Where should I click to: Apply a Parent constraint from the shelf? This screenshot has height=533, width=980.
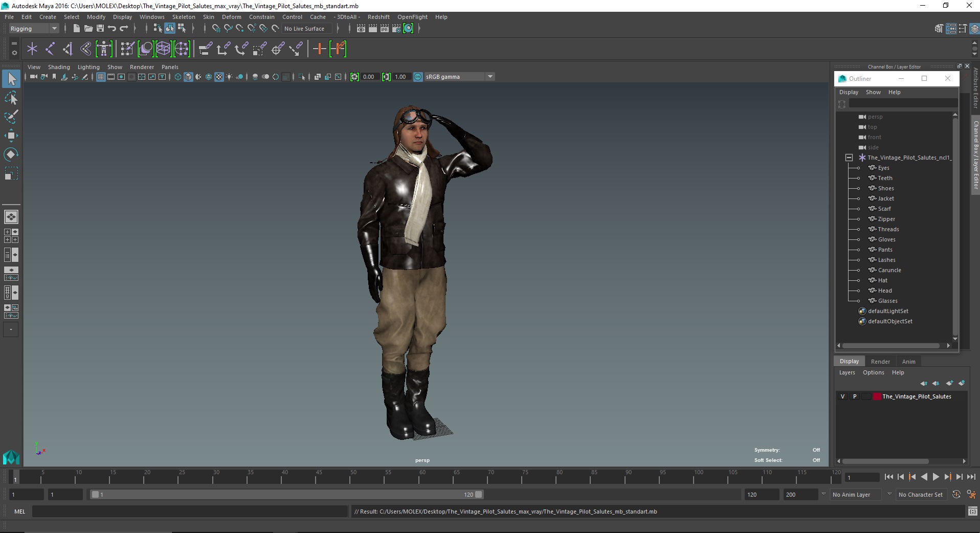(x=205, y=49)
